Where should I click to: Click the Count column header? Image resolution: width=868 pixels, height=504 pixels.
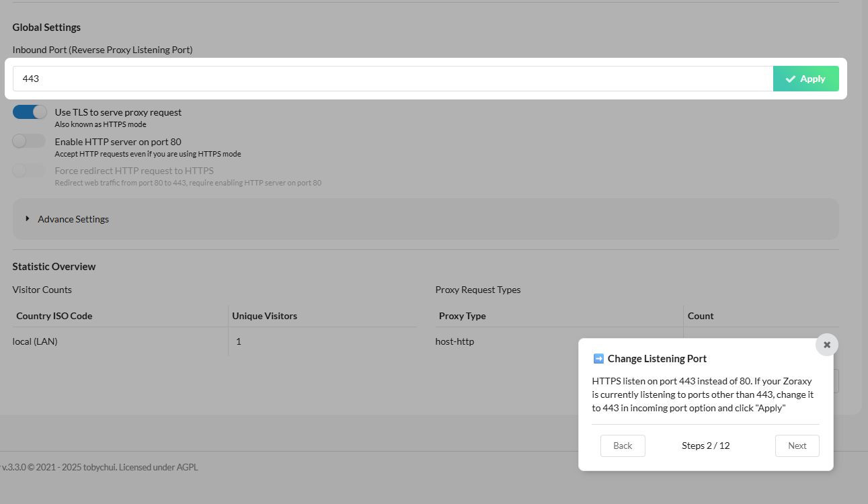[701, 316]
